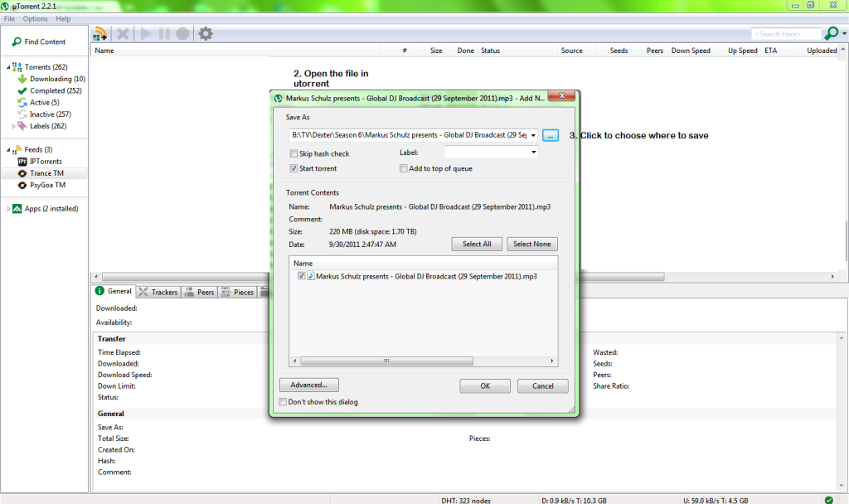The image size is (849, 504).
Task: Switch to the General tab
Action: tap(114, 291)
